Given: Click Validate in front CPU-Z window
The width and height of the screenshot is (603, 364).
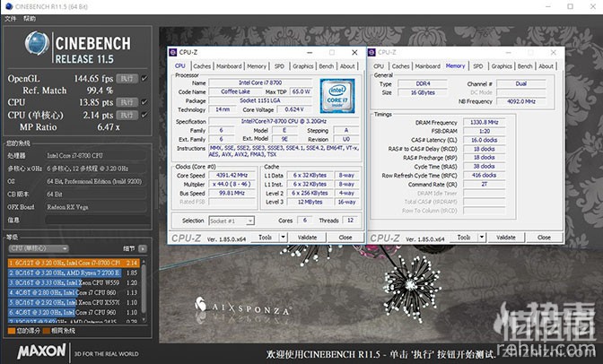Looking at the screenshot, I should [x=307, y=238].
